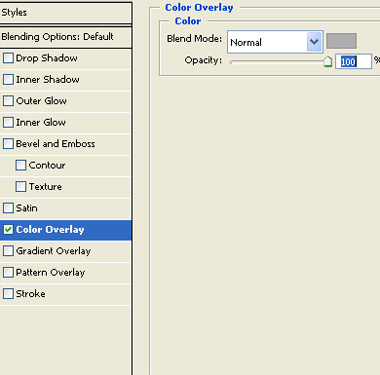Open the Blend Mode dropdown arrow
380x375 pixels.
[x=314, y=42]
